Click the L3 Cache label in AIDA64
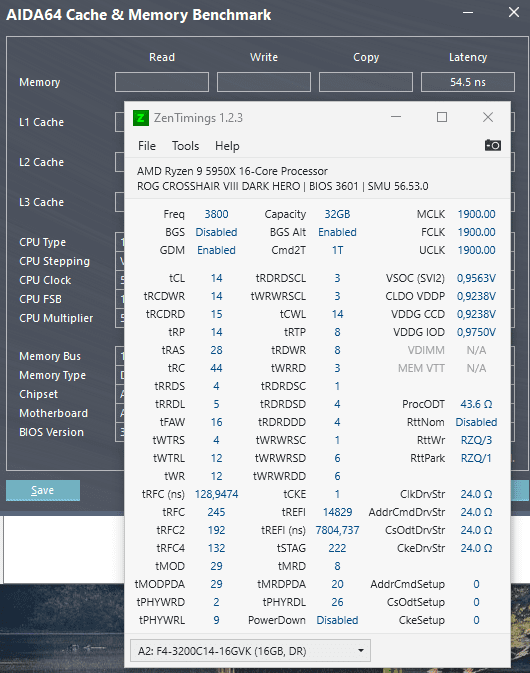The width and height of the screenshot is (530, 673). 42,202
